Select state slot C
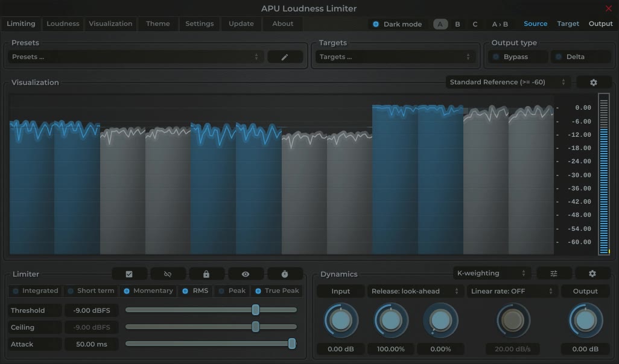The width and height of the screenshot is (619, 364). pos(475,24)
